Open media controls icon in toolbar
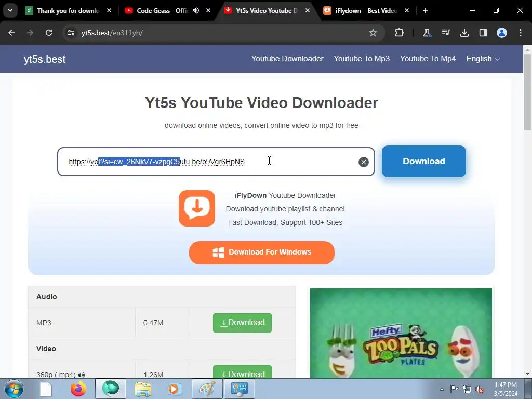Image resolution: width=532 pixels, height=399 pixels. 446,33
